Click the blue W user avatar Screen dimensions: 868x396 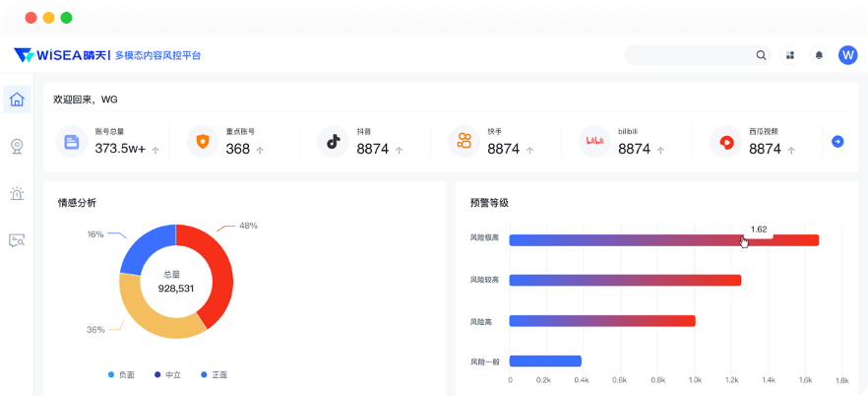click(847, 55)
